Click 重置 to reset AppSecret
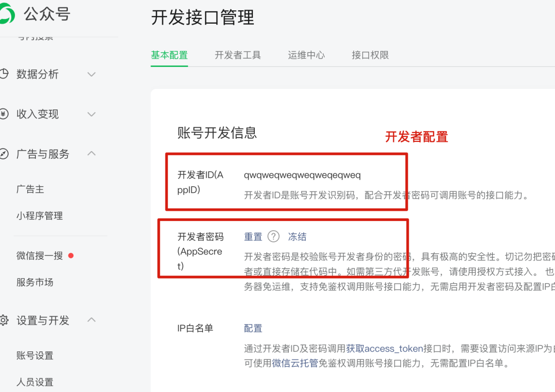This screenshot has width=555, height=392. coord(253,237)
